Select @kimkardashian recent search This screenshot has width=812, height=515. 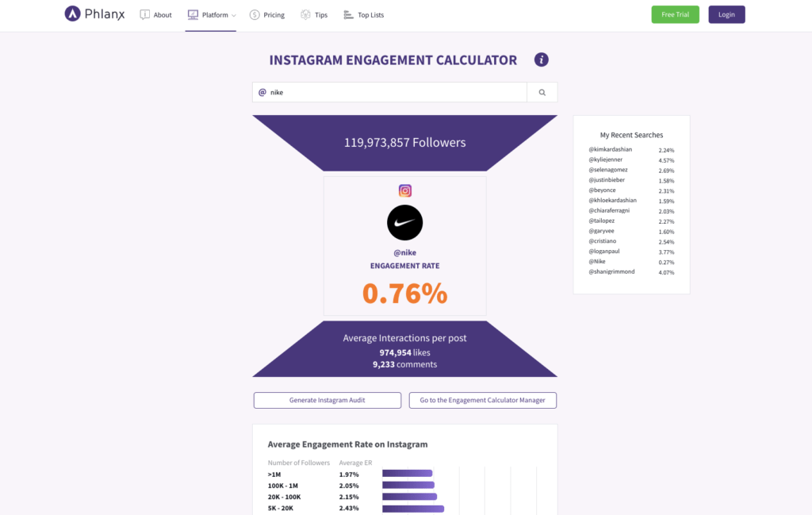point(610,149)
